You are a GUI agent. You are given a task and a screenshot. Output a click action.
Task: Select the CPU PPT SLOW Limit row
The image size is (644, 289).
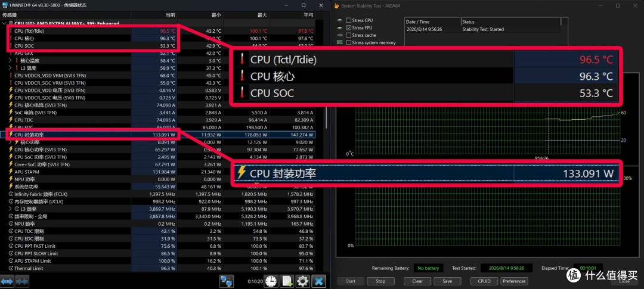point(157,253)
